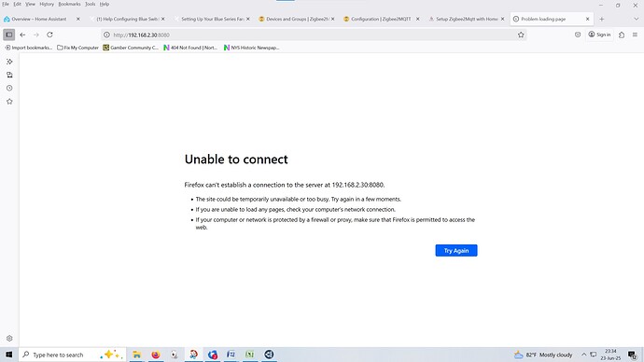Bookmark this page with the star icon
This screenshot has width=644, height=362.
coord(521,35)
